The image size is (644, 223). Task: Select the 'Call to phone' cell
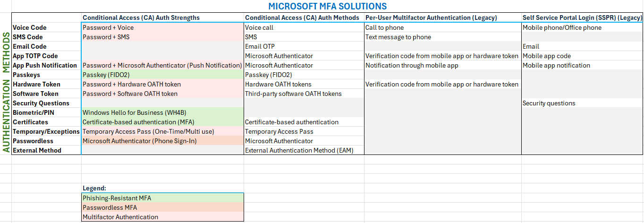[x=443, y=27]
